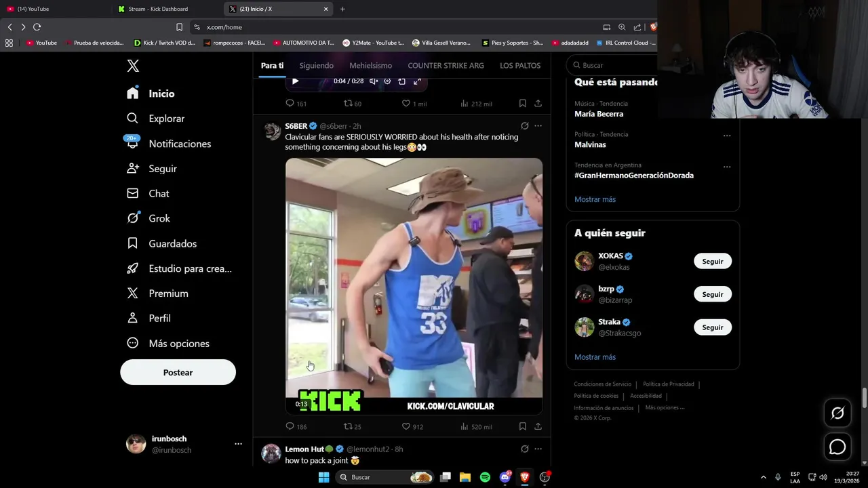This screenshot has width=868, height=488.
Task: Open top video settings gear
Action: tap(387, 81)
